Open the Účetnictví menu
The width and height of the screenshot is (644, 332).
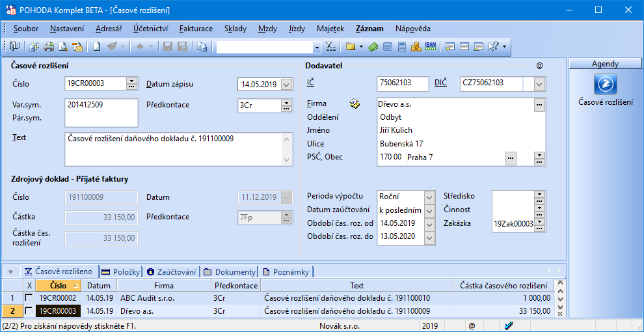click(x=150, y=29)
